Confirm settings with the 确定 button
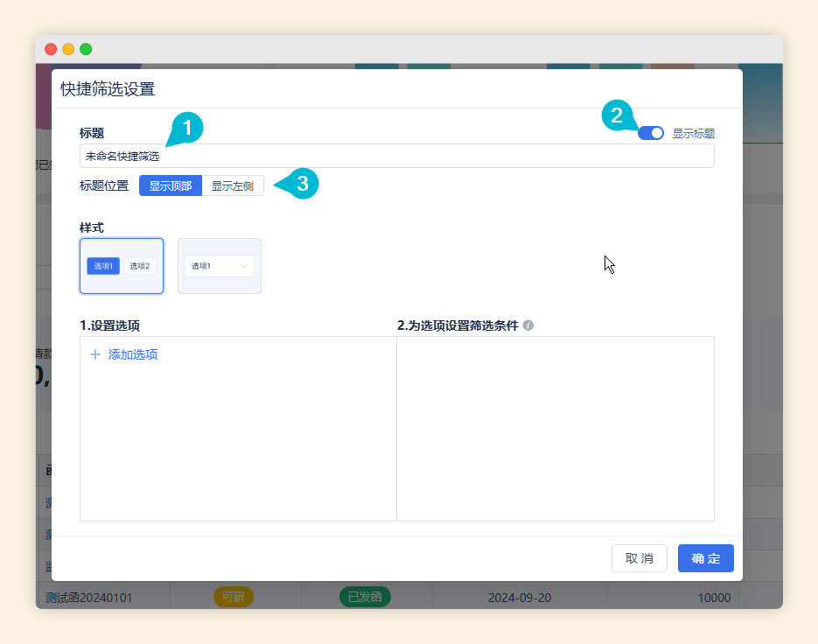This screenshot has height=644, width=818. point(705,558)
